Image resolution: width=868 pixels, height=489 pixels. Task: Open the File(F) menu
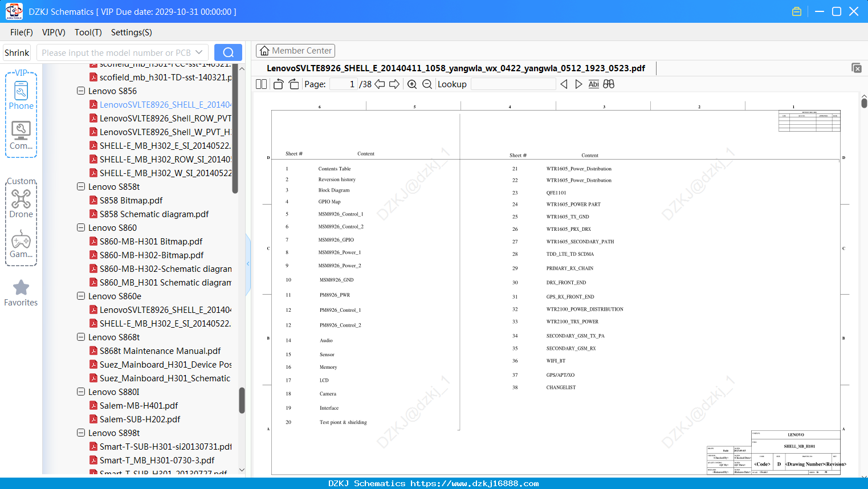(22, 32)
